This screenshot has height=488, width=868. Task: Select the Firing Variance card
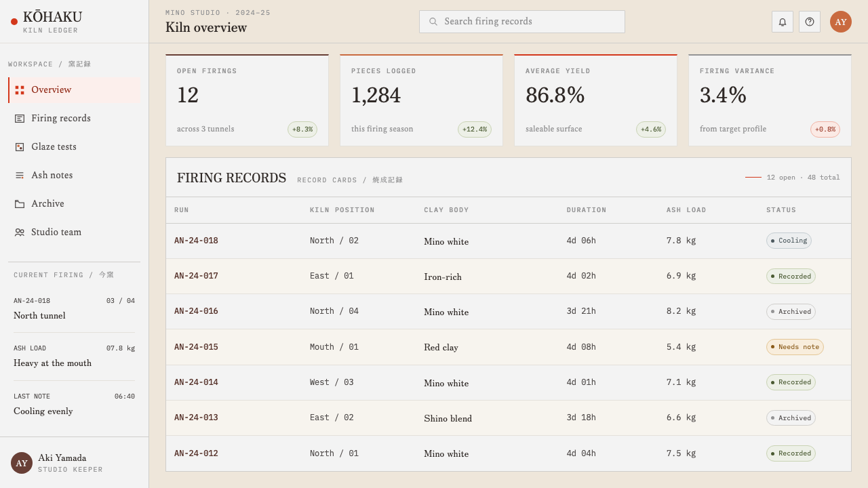(770, 100)
